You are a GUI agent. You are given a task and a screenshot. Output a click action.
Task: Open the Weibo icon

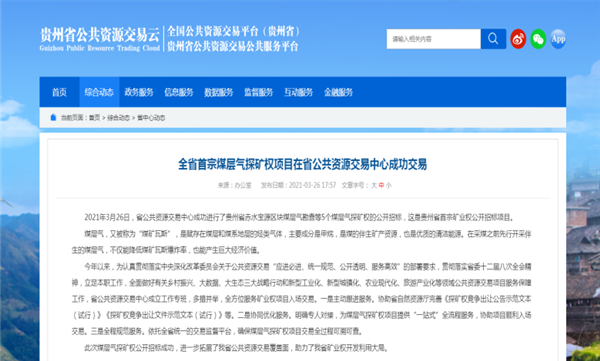(x=518, y=39)
